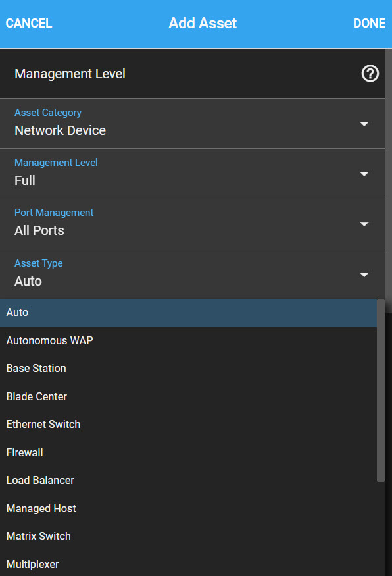The width and height of the screenshot is (392, 576).
Task: Open the Management Level Full dropdown
Action: pos(192,174)
